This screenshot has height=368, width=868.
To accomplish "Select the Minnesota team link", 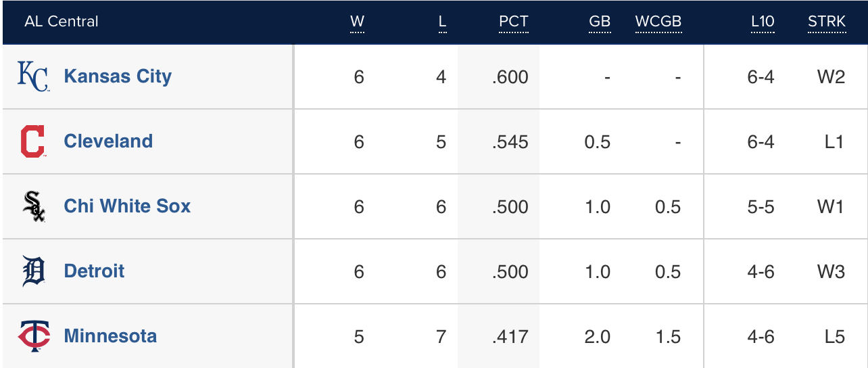I will click(110, 336).
